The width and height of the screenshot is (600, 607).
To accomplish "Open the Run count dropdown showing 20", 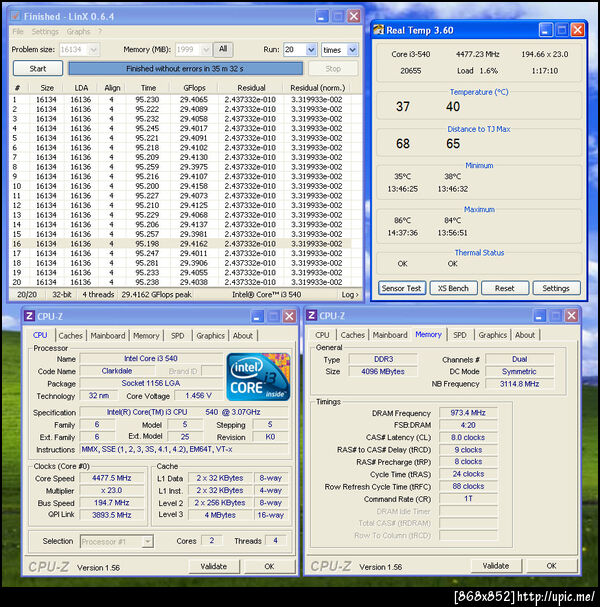I will (311, 50).
